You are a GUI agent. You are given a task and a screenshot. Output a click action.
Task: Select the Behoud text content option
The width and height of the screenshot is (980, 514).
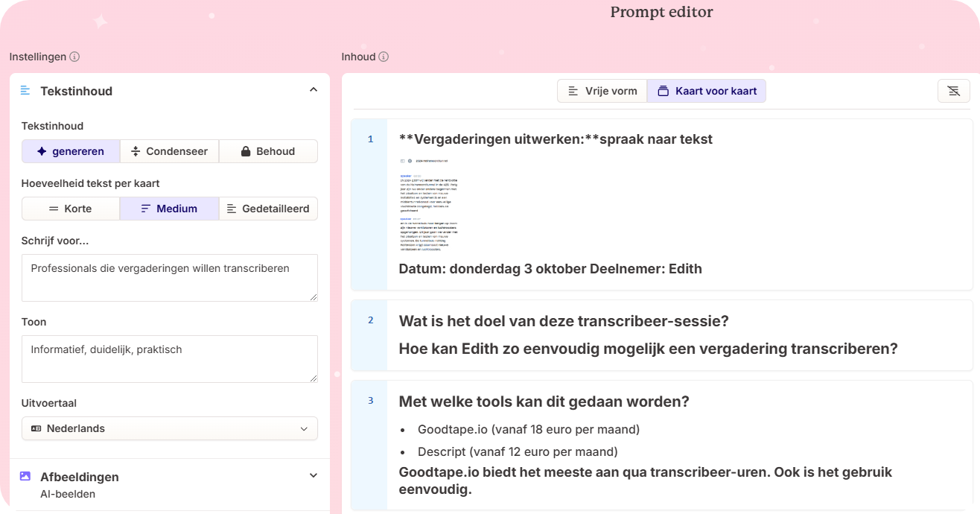[268, 151]
